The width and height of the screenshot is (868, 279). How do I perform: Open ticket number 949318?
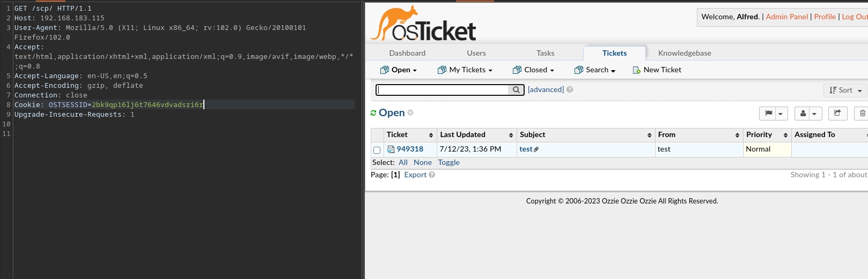coord(410,149)
